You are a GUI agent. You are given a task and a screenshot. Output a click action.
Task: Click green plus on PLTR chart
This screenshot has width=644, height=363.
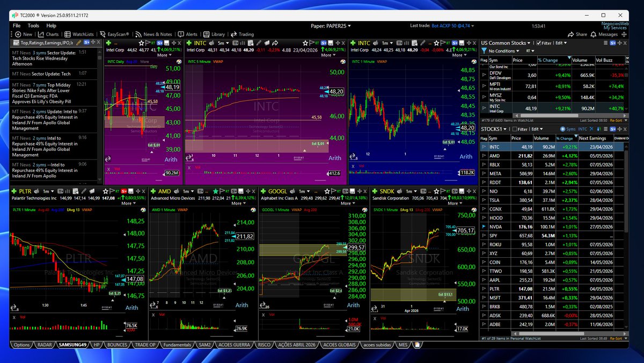click(14, 191)
